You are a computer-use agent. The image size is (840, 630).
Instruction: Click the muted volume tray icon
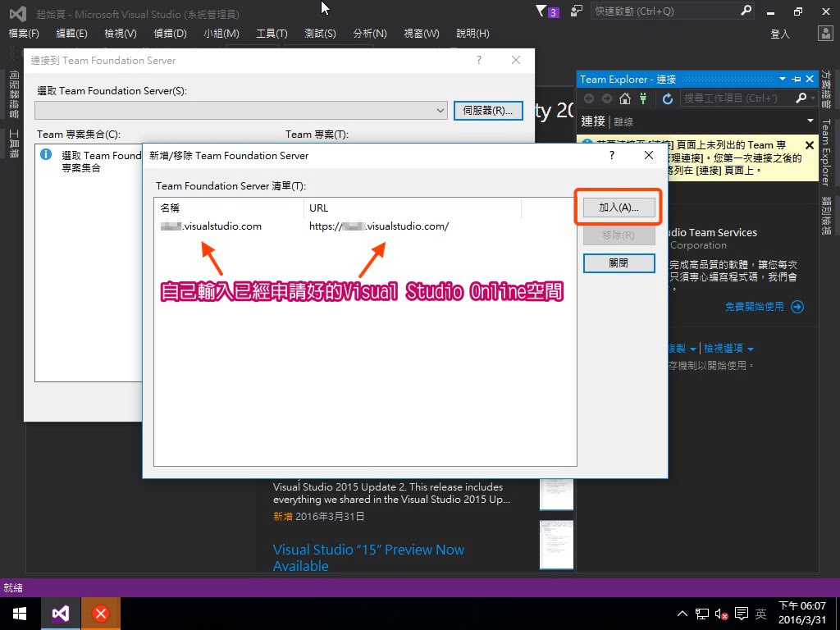click(x=721, y=614)
